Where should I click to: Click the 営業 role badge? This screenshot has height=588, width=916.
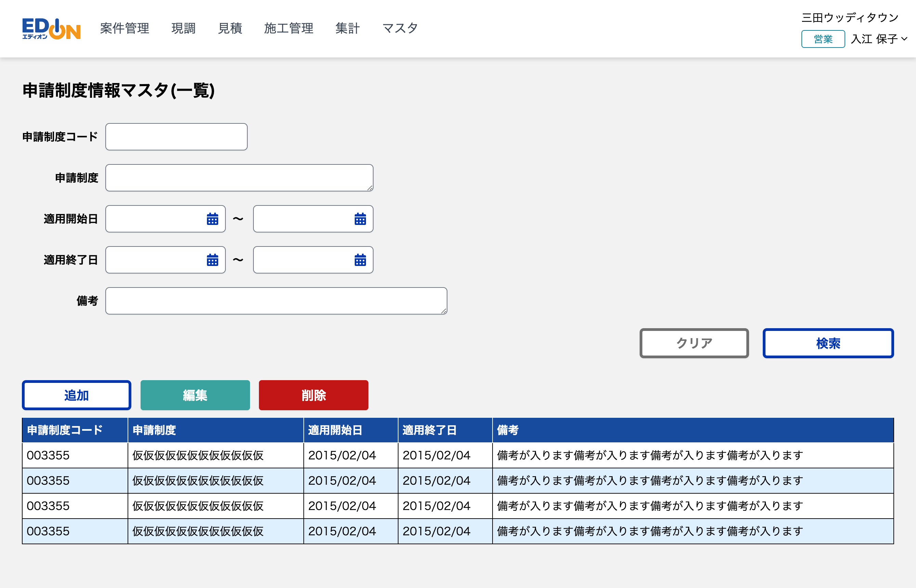coord(823,39)
